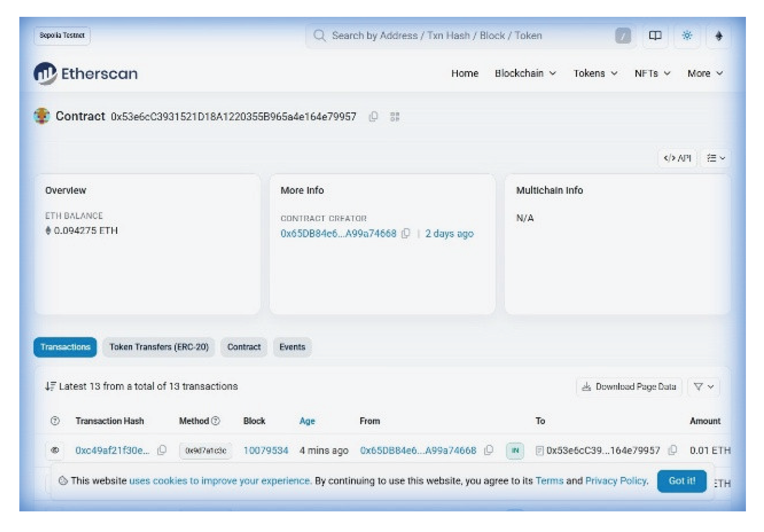Dismiss cookies notice with Got it button
The width and height of the screenshot is (764, 532).
click(682, 481)
